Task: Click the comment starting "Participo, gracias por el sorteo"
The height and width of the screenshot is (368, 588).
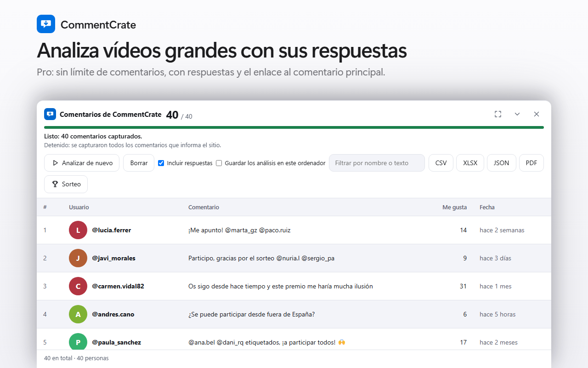Action: (261, 258)
